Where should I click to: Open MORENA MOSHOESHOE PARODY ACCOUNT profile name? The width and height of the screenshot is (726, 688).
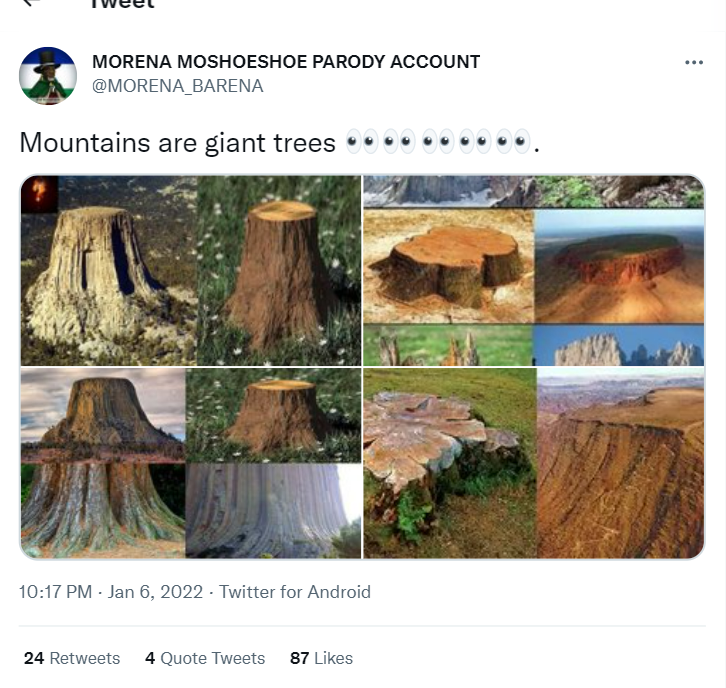(286, 62)
